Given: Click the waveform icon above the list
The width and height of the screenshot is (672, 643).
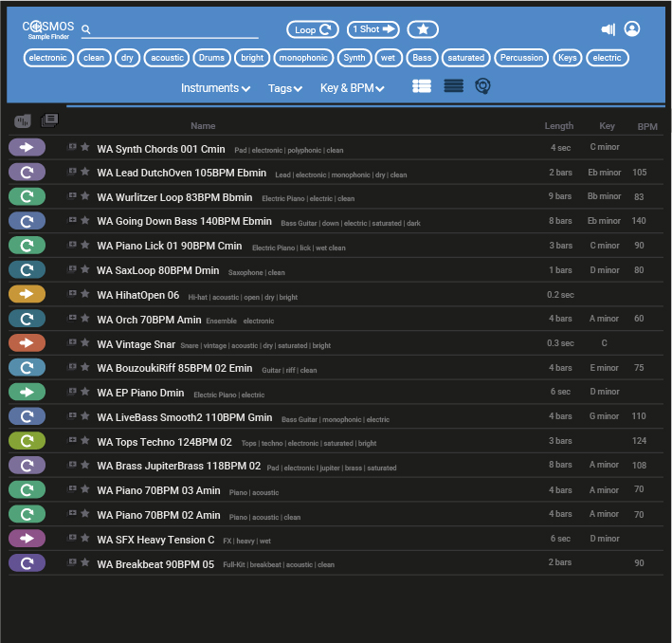Looking at the screenshot, I should pos(23,121).
